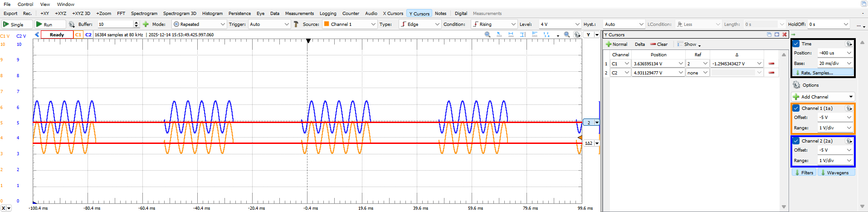
Task: Click the Buffer number input field
Action: [115, 25]
